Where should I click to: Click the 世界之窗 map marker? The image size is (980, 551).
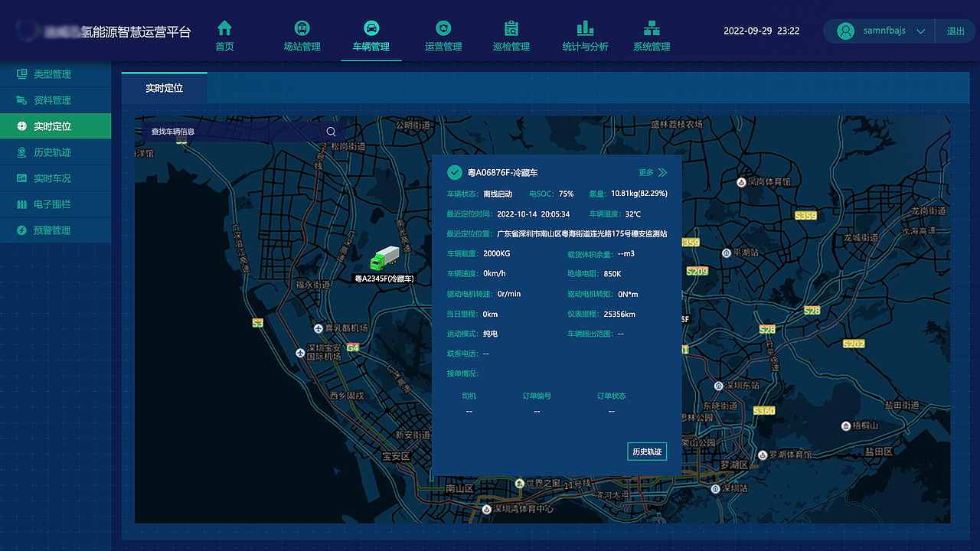pyautogui.click(x=520, y=484)
